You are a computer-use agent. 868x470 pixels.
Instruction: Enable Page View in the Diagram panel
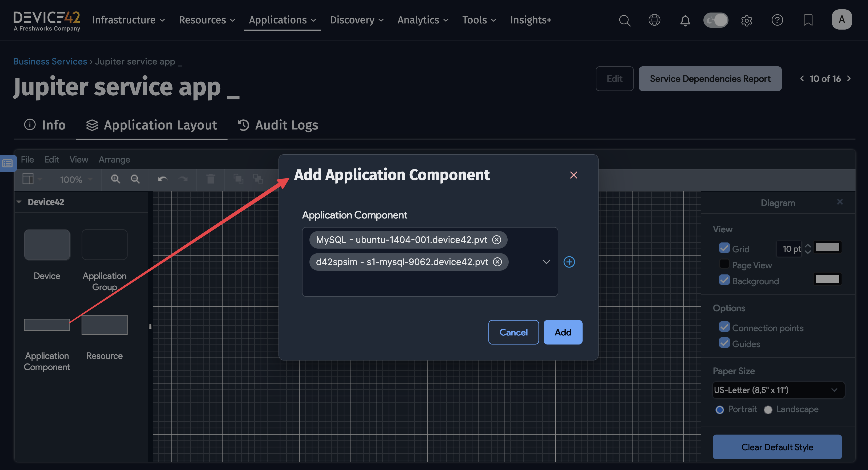coord(724,264)
